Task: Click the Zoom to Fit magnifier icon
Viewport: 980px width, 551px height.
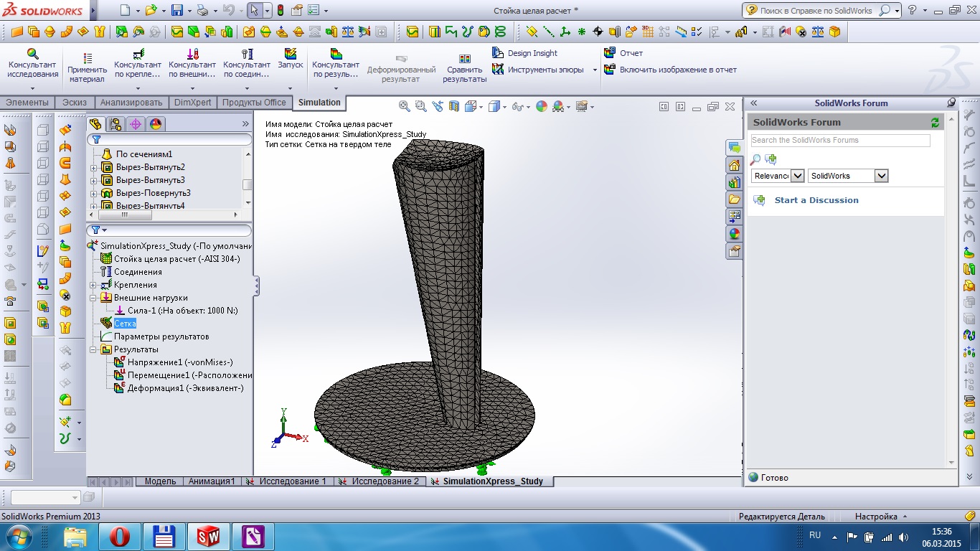Action: [405, 106]
